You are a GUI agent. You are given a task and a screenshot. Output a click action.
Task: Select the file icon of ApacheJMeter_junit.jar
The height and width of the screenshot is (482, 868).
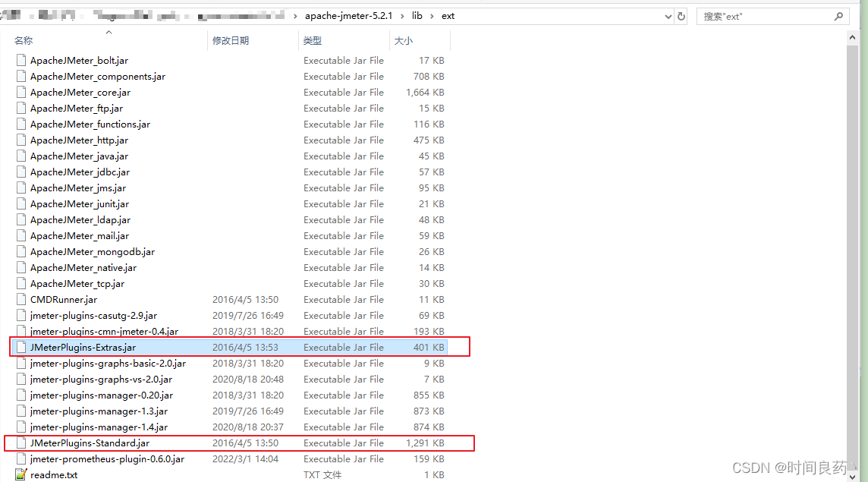tap(21, 204)
